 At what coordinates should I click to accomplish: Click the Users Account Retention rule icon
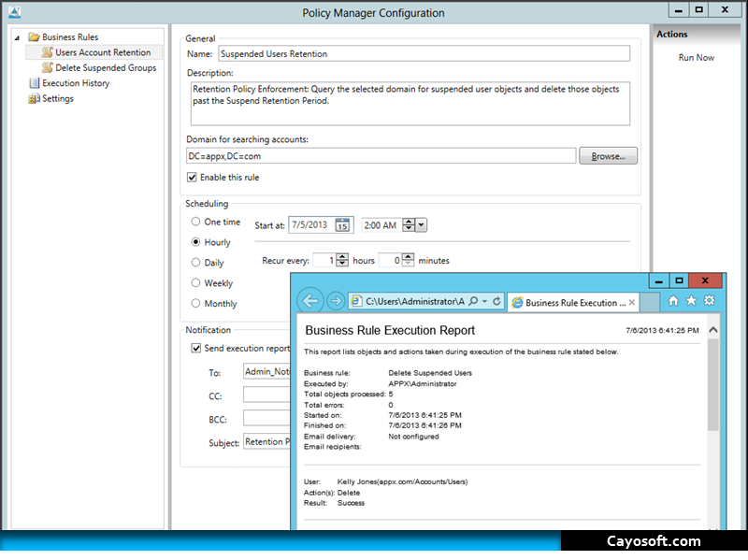[48, 52]
